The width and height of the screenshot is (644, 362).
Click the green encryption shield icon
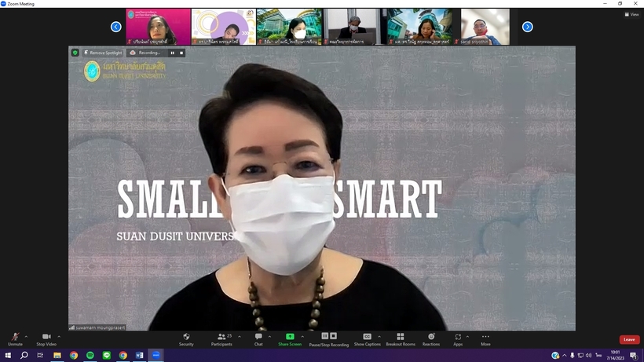click(75, 53)
